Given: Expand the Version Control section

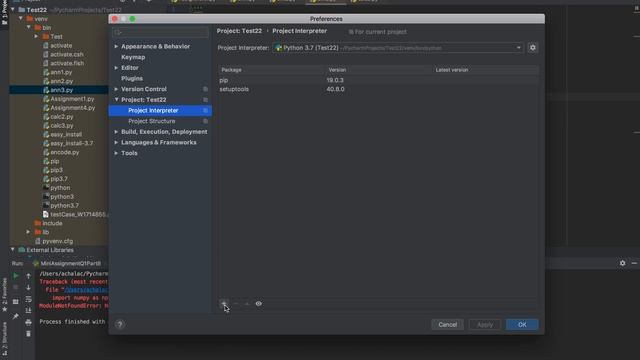Looking at the screenshot, I should click(x=116, y=89).
